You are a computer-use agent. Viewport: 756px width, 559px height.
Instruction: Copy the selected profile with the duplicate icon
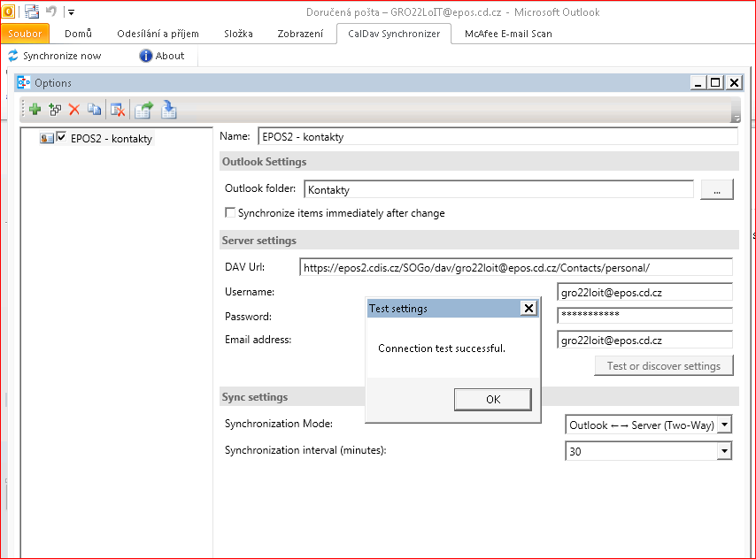[94, 110]
